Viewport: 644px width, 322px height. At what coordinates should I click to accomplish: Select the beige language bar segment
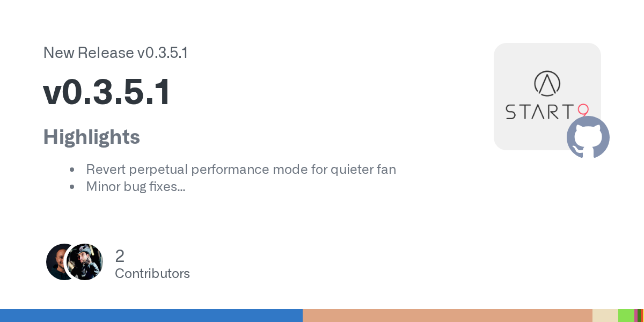[x=605, y=316]
